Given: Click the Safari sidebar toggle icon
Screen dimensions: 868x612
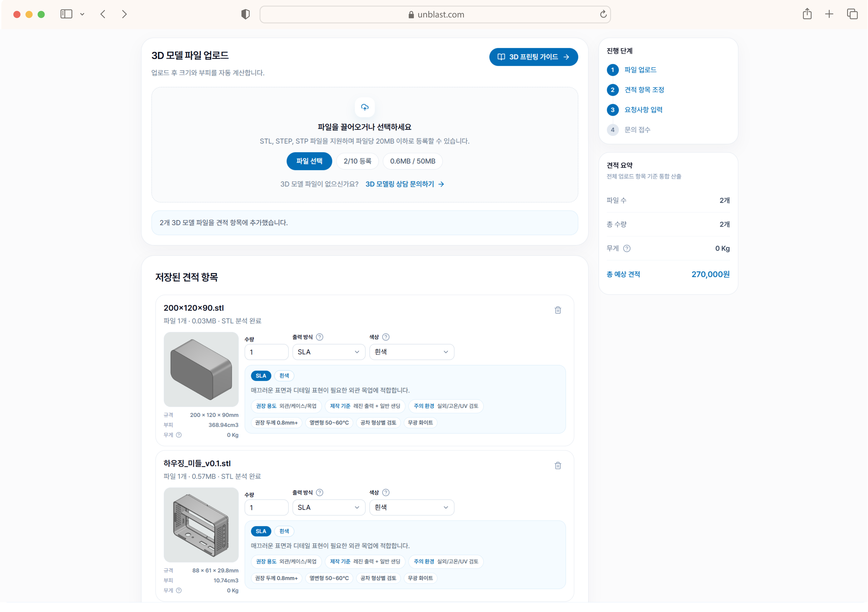Looking at the screenshot, I should 66,14.
